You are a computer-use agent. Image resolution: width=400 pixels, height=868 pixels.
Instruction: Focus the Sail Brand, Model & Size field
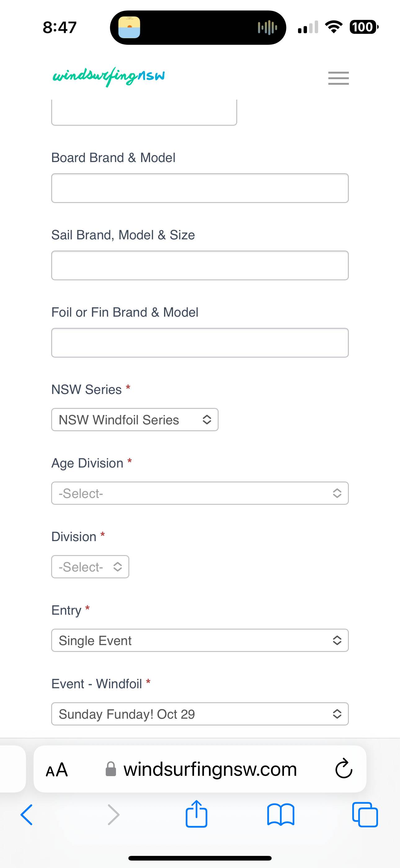[x=200, y=265]
